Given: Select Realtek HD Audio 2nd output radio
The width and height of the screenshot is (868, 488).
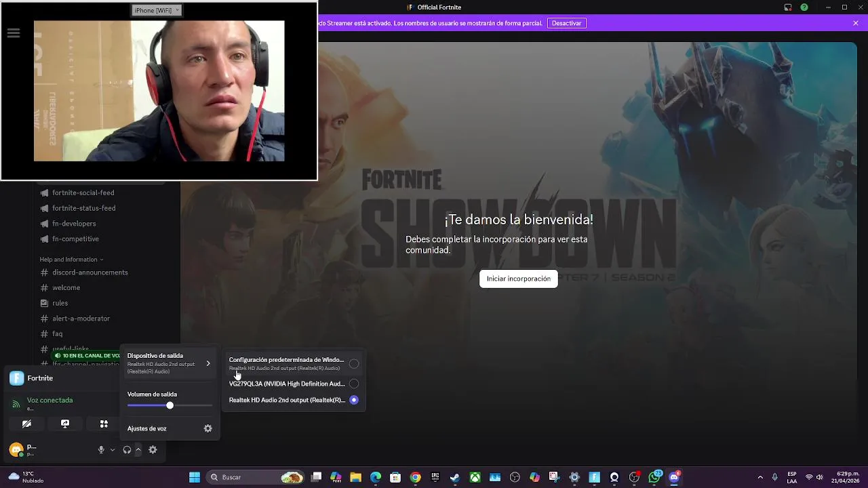Looking at the screenshot, I should click(x=354, y=400).
